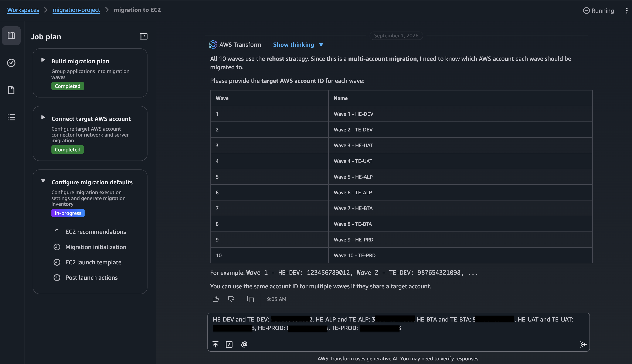Click the @ mention icon

(244, 344)
